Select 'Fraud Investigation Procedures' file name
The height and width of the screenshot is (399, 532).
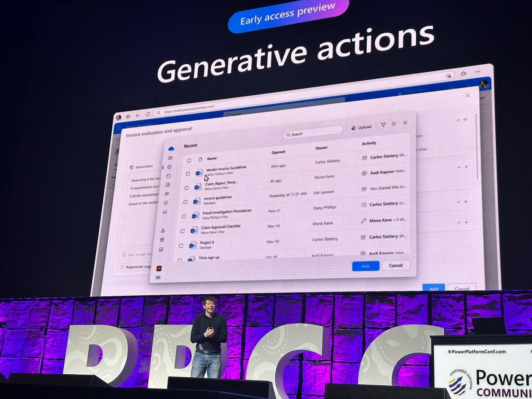[x=227, y=212]
